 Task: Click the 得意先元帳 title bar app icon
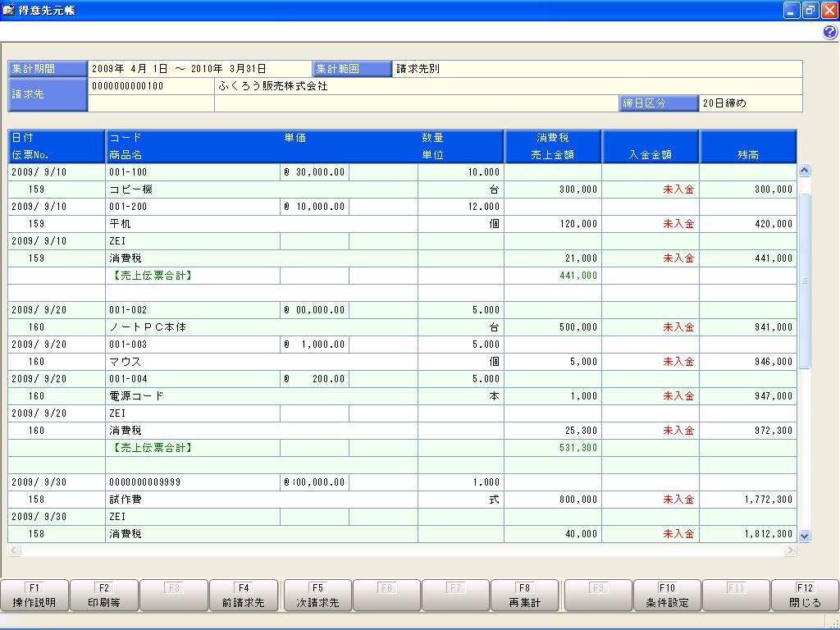pyautogui.click(x=8, y=10)
